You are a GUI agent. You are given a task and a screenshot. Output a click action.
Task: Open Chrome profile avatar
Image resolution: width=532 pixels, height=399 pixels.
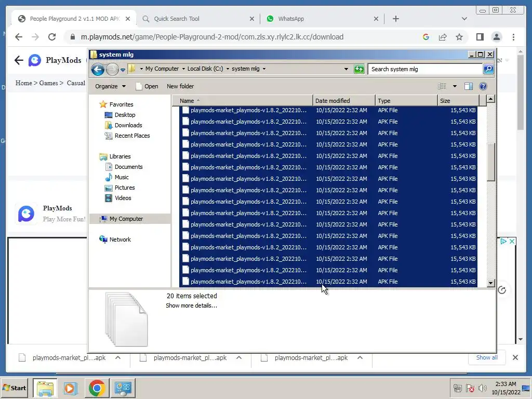coord(496,37)
